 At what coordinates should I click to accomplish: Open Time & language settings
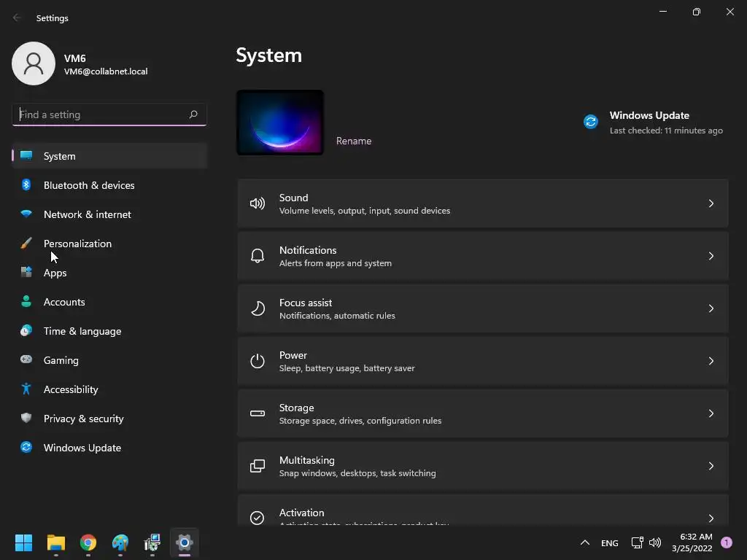tap(109, 331)
